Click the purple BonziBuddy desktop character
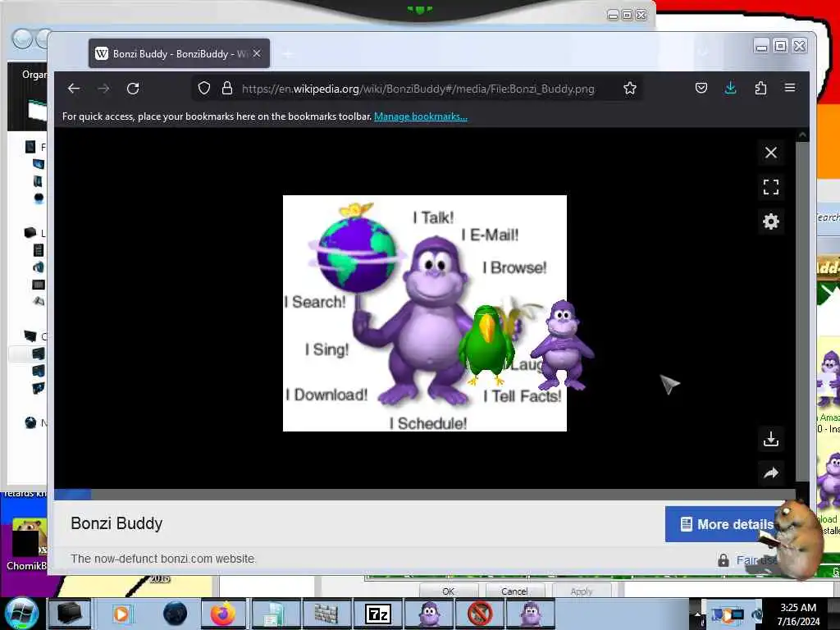The width and height of the screenshot is (840, 630). (563, 345)
